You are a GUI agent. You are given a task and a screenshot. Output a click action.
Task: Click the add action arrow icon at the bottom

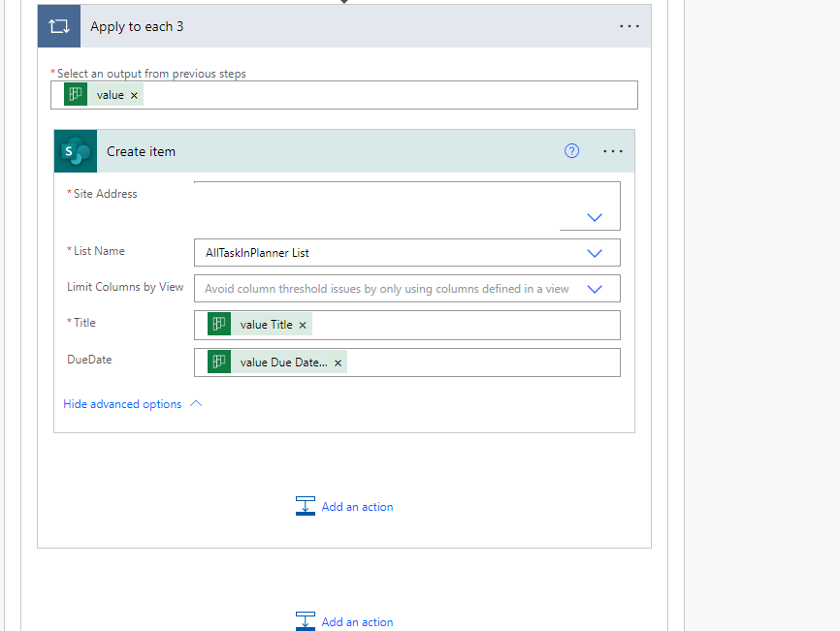[305, 620]
